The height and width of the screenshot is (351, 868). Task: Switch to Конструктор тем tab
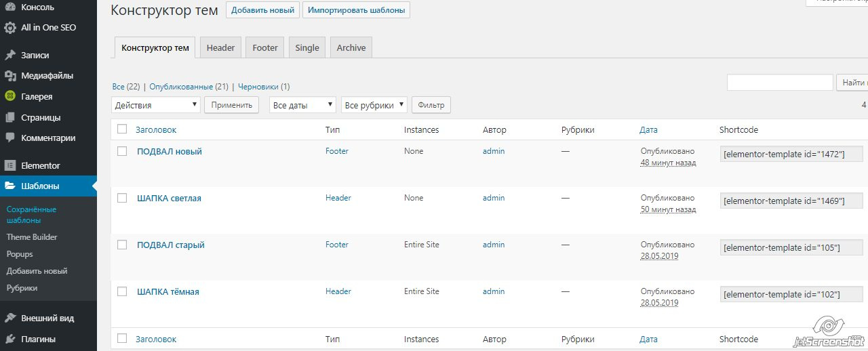pyautogui.click(x=155, y=47)
